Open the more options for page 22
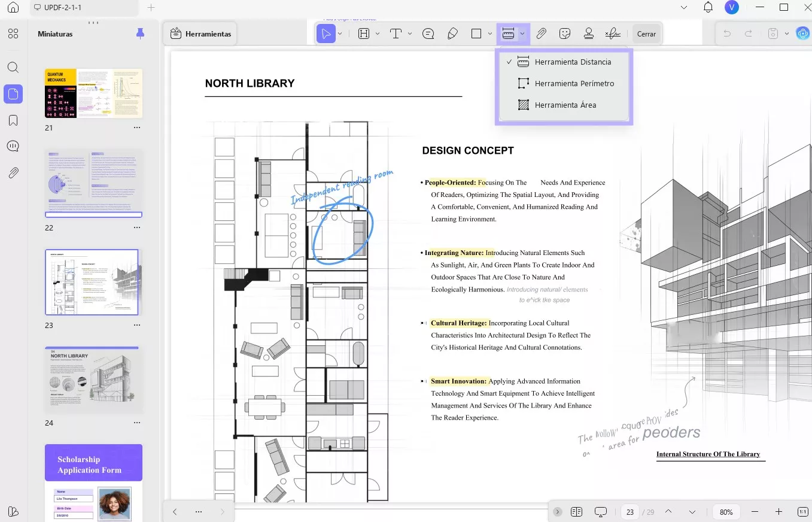The image size is (812, 522). coord(137,228)
